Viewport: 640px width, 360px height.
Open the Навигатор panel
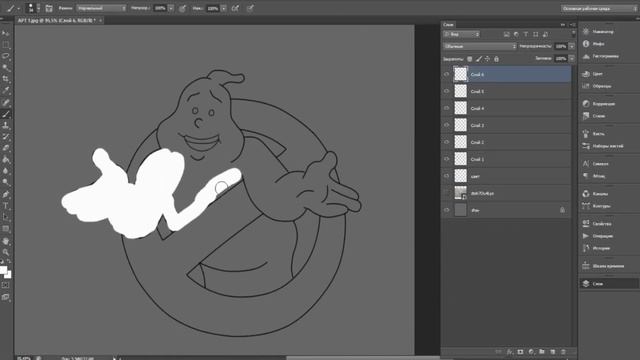pos(603,31)
